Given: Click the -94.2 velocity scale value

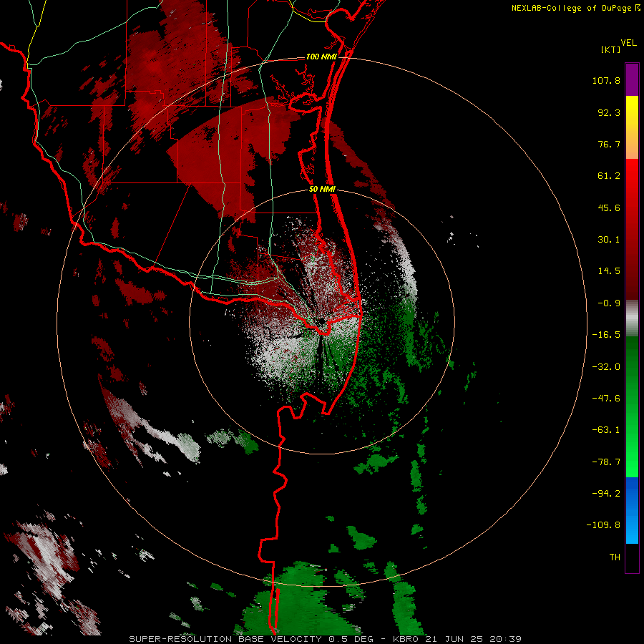Looking at the screenshot, I should click(606, 493).
